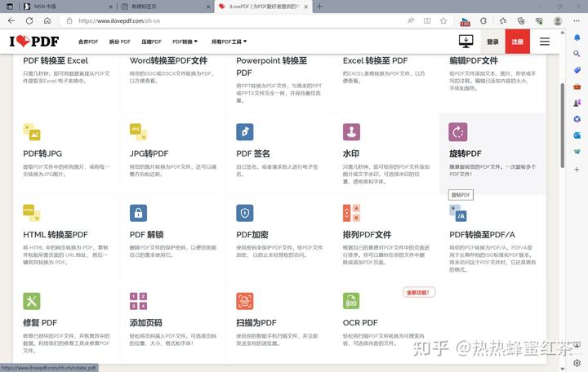
Task: Click the PDF转换至PDF/A icon
Action: click(x=458, y=213)
